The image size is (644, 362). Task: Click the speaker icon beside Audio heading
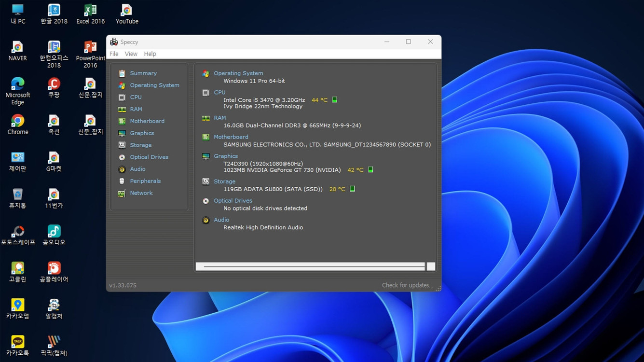point(206,220)
